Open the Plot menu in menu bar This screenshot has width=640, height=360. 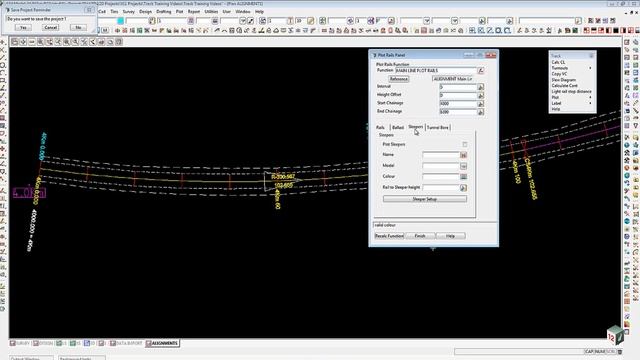pyautogui.click(x=180, y=11)
